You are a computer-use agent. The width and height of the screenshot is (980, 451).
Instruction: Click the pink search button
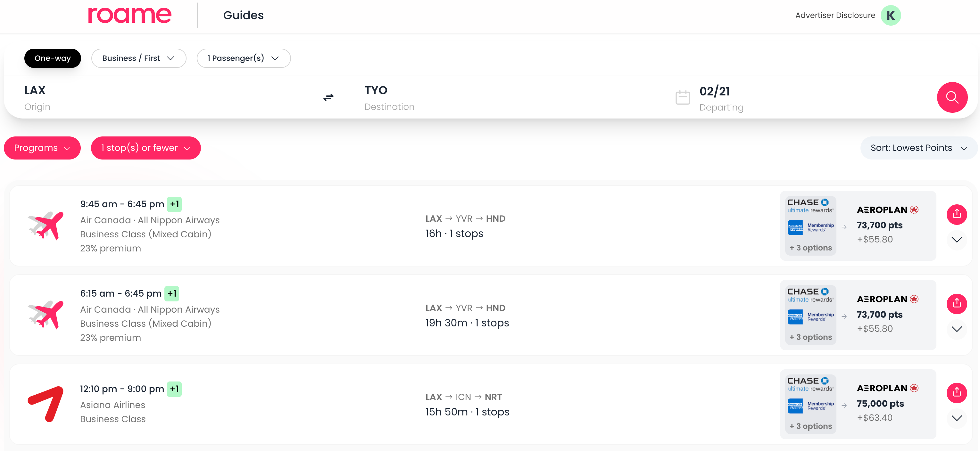pyautogui.click(x=952, y=97)
